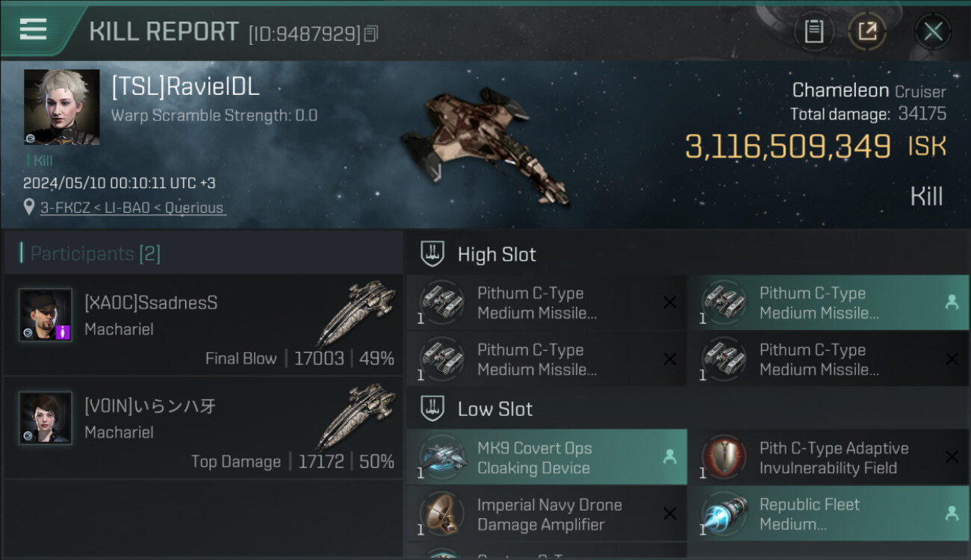The width and height of the screenshot is (971, 560).
Task: Click the MK9 Covert Ops Cloaking Device icon
Action: (x=443, y=457)
